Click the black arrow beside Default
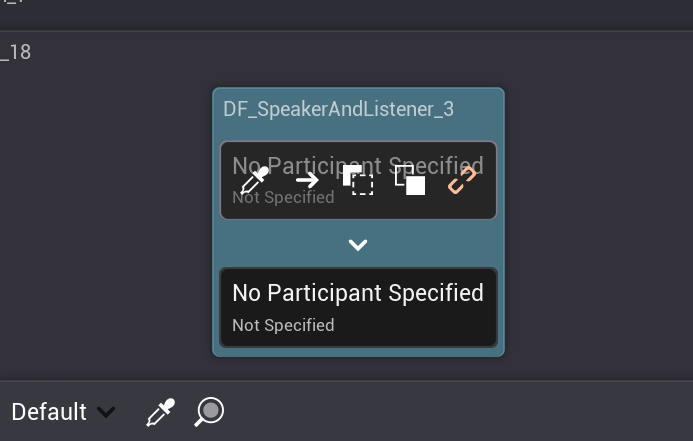The width and height of the screenshot is (693, 441). click(x=106, y=412)
